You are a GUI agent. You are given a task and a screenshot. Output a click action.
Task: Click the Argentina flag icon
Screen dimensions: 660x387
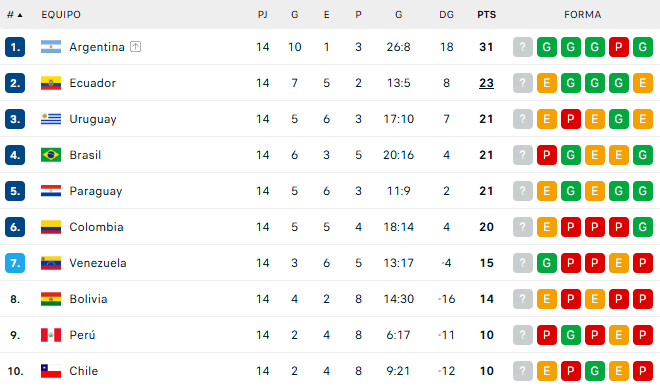click(x=51, y=47)
